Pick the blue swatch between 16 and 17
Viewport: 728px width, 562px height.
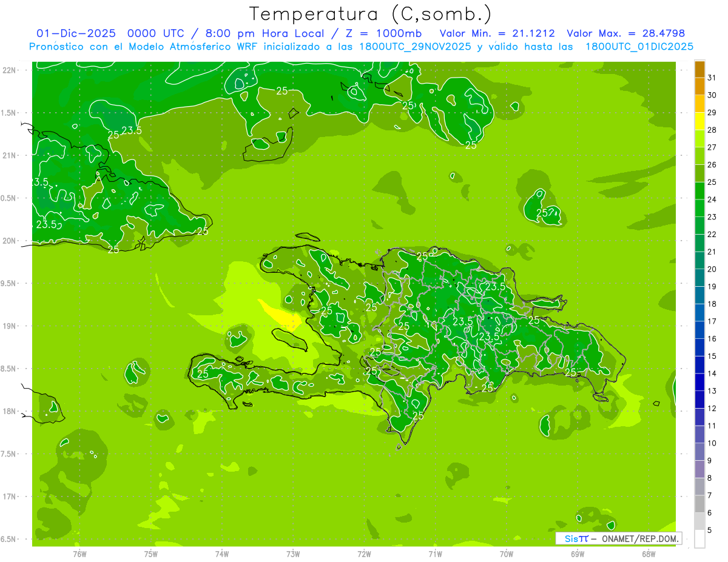coord(699,330)
